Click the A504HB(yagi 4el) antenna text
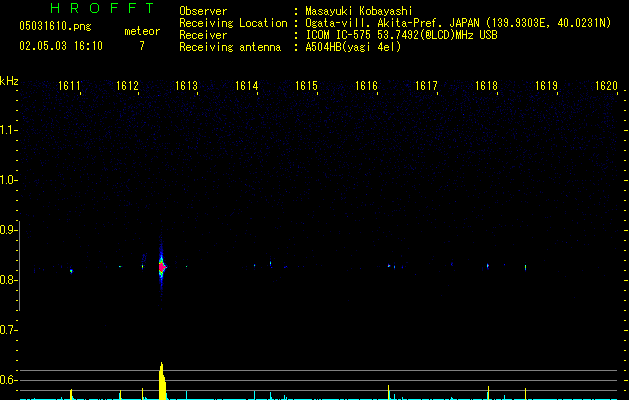The image size is (629, 400). coord(353,47)
